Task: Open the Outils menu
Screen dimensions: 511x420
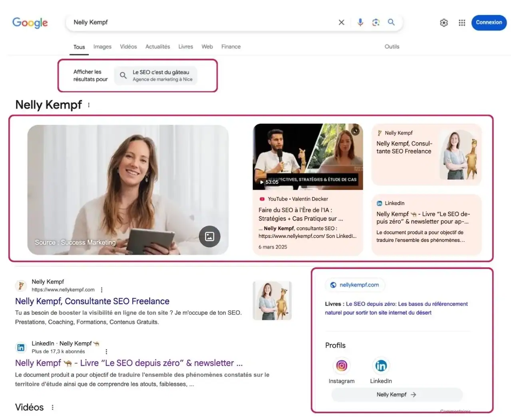Action: coord(392,47)
